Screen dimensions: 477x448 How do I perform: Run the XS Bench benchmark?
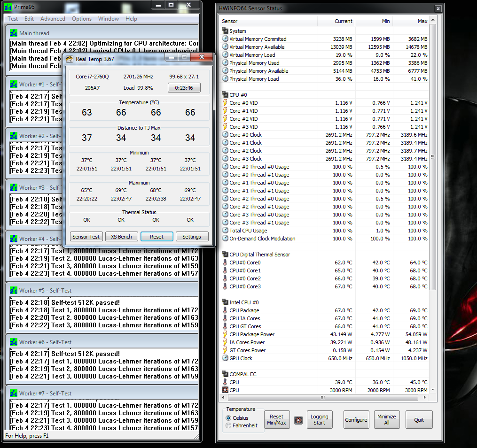(x=121, y=236)
